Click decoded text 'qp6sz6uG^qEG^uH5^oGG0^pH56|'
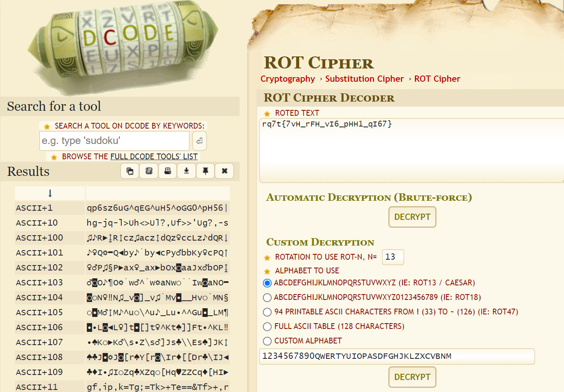Image resolution: width=564 pixels, height=392 pixels. (x=157, y=208)
